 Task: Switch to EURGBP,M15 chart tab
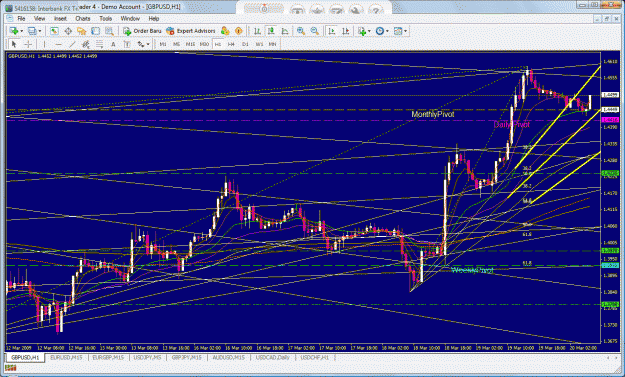tap(108, 358)
